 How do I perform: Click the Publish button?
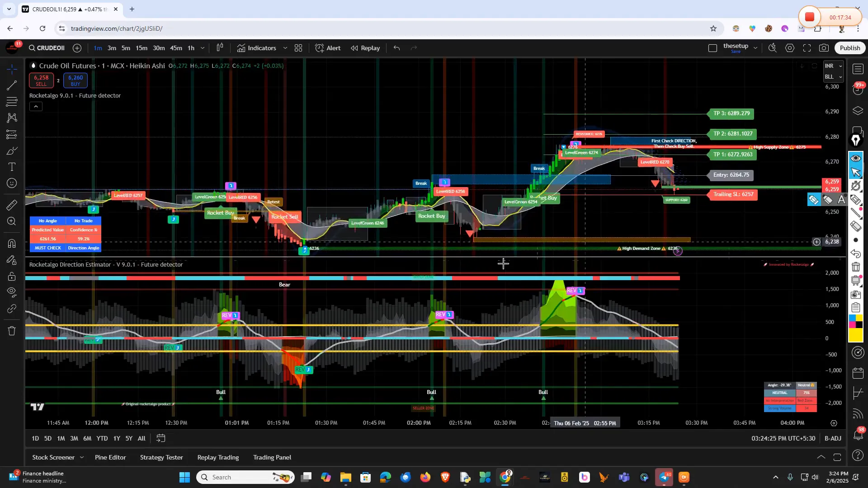tap(849, 47)
